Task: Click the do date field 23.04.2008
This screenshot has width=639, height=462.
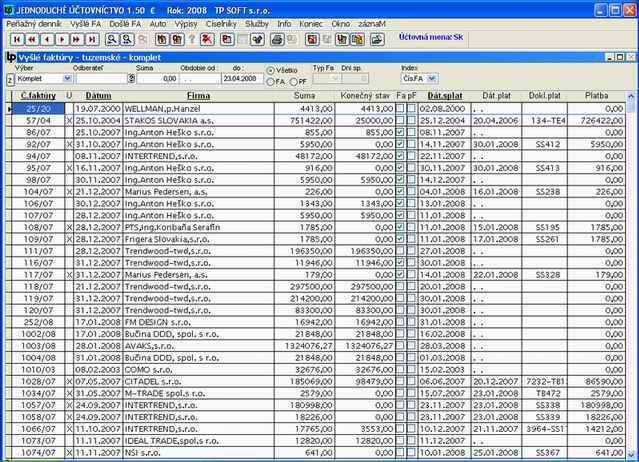Action: tap(242, 79)
